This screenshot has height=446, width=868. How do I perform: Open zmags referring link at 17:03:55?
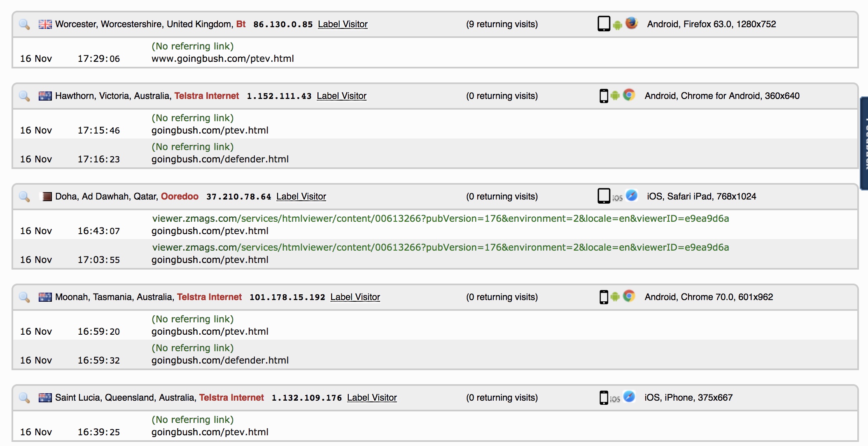tap(440, 247)
